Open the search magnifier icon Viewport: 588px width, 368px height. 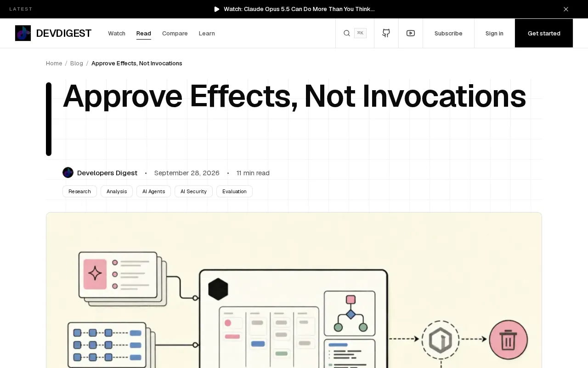coord(347,33)
